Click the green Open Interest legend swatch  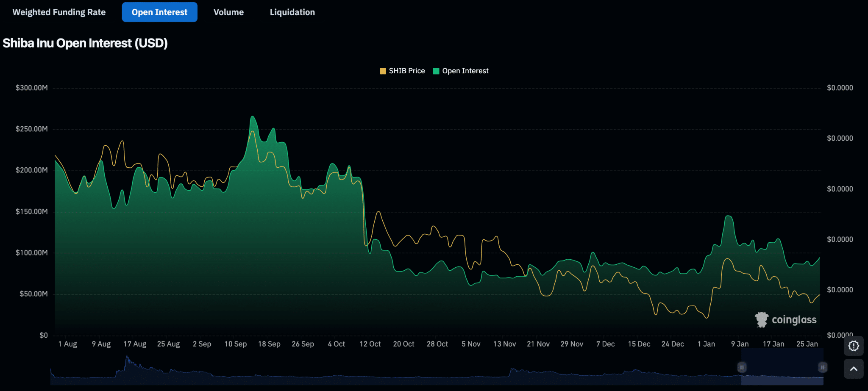click(436, 71)
